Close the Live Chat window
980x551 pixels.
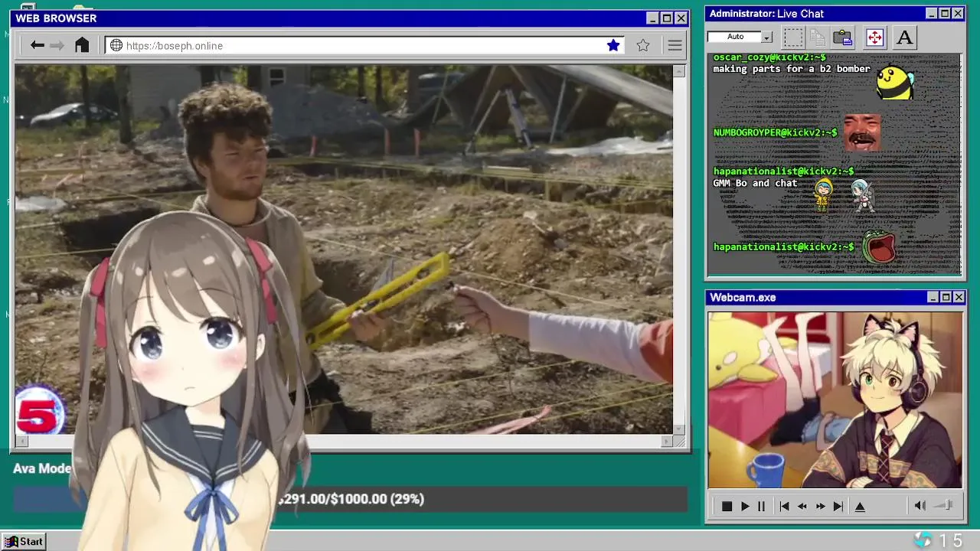click(x=958, y=14)
